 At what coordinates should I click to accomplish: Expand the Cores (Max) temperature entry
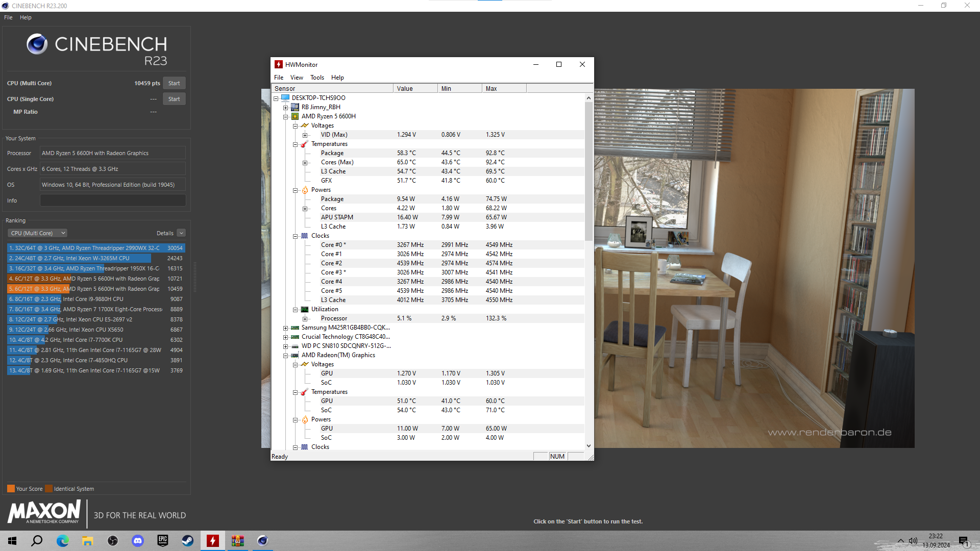305,163
